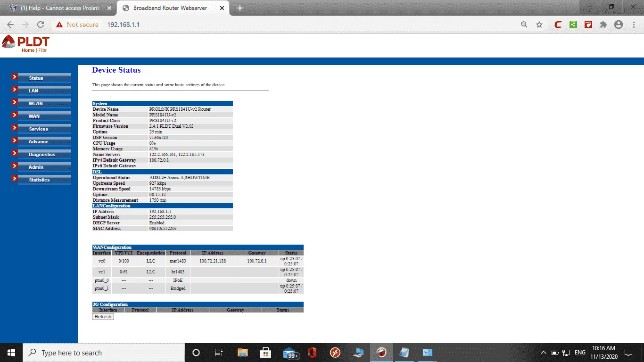The image size is (644, 362).
Task: Click the zoom magnifier icon in address bar
Action: [524, 25]
